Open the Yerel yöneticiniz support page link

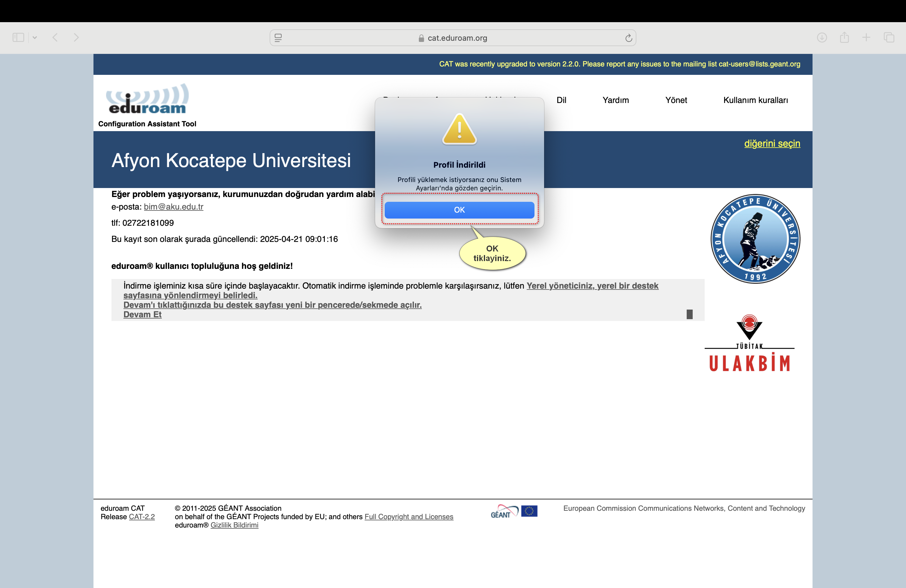coord(391,290)
